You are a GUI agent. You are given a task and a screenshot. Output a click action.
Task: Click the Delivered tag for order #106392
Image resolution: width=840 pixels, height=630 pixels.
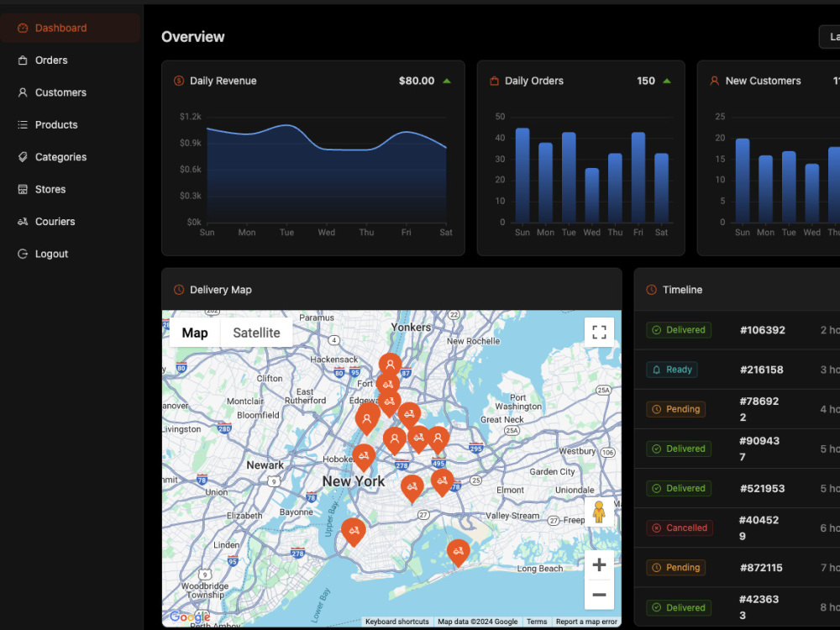click(679, 330)
